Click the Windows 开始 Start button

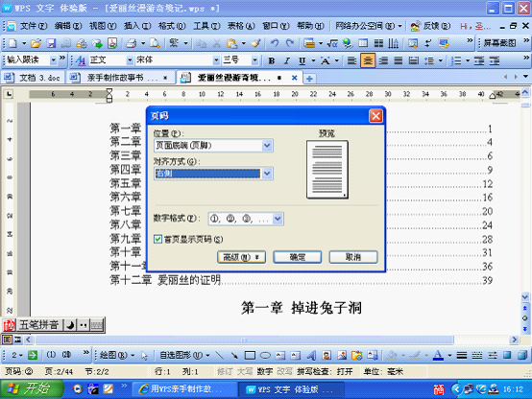pyautogui.click(x=32, y=388)
